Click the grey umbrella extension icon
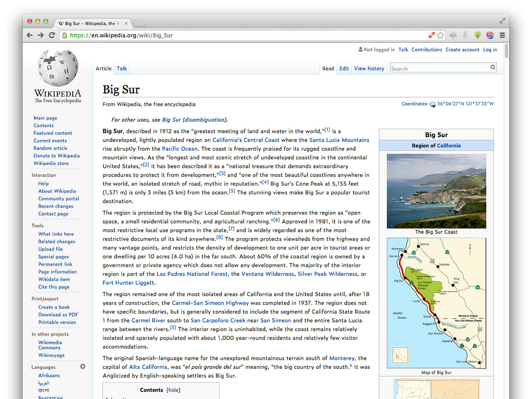 [x=453, y=35]
